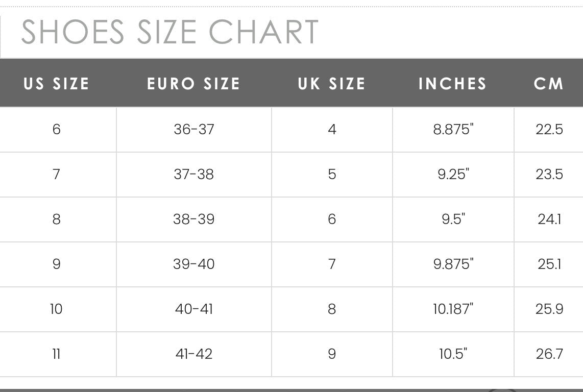Select US size 6 cell
Screen dimensions: 583x392
tap(56, 129)
